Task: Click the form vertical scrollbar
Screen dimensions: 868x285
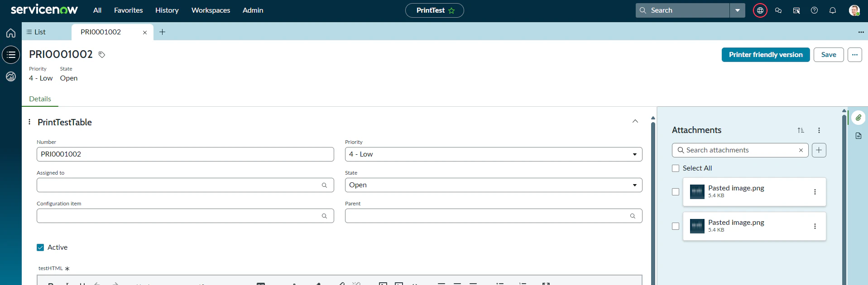Action: [653, 204]
